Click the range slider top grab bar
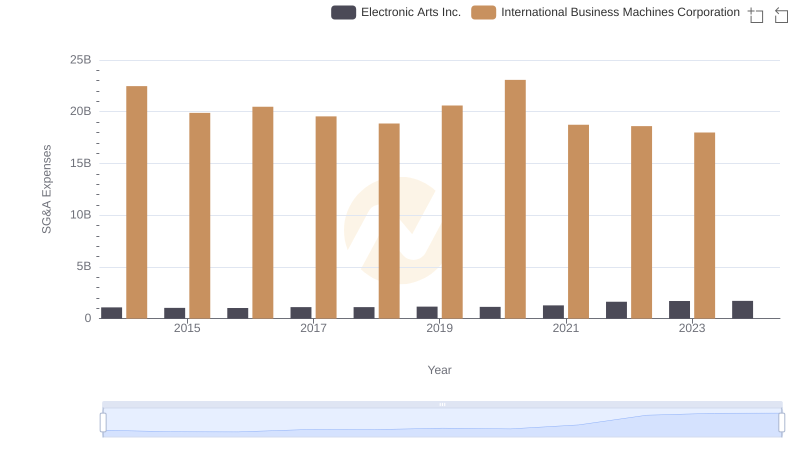The height and width of the screenshot is (461, 800). point(442,404)
